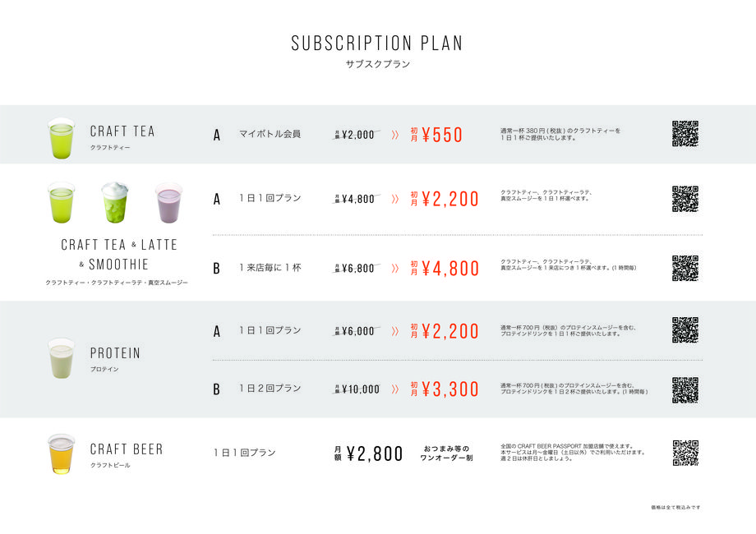Click the PROTEIN section label
The image size is (756, 534).
115,353
